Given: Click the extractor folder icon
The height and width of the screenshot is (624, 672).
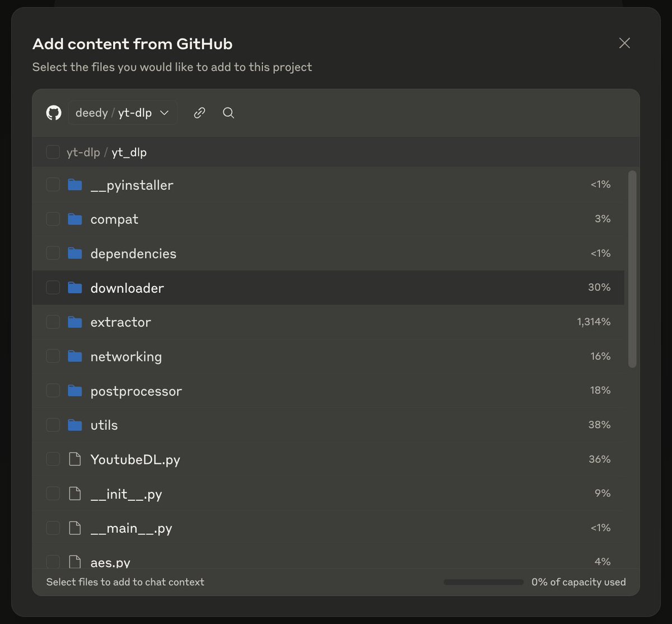Looking at the screenshot, I should click(75, 322).
